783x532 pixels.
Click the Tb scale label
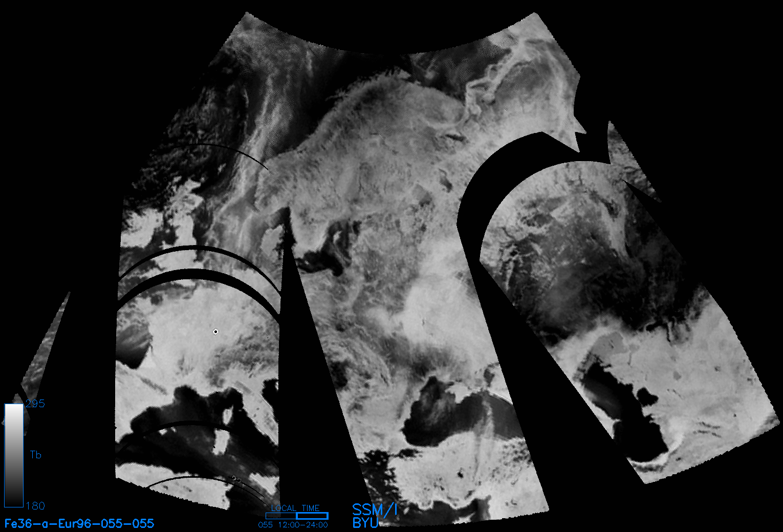36,455
